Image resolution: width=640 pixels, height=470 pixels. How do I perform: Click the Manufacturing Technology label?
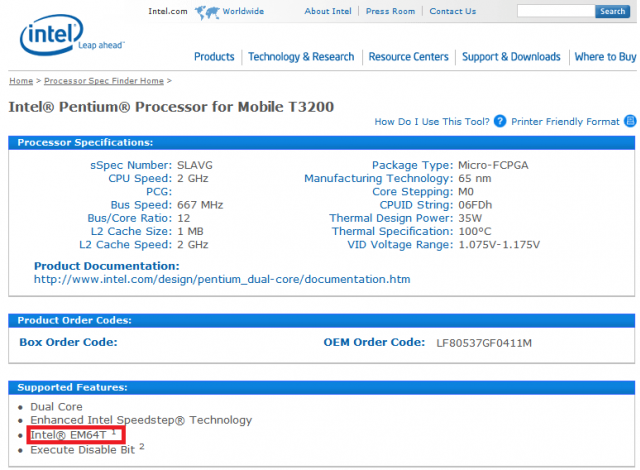coord(379,179)
